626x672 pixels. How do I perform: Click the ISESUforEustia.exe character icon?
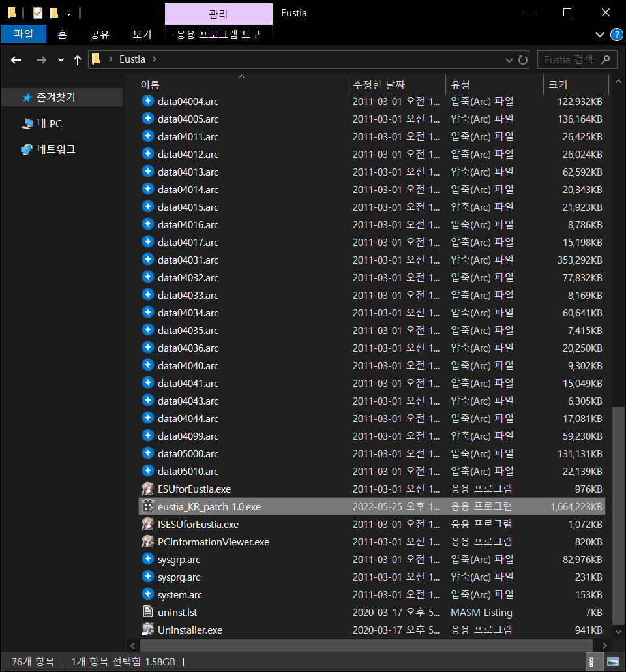pos(148,524)
